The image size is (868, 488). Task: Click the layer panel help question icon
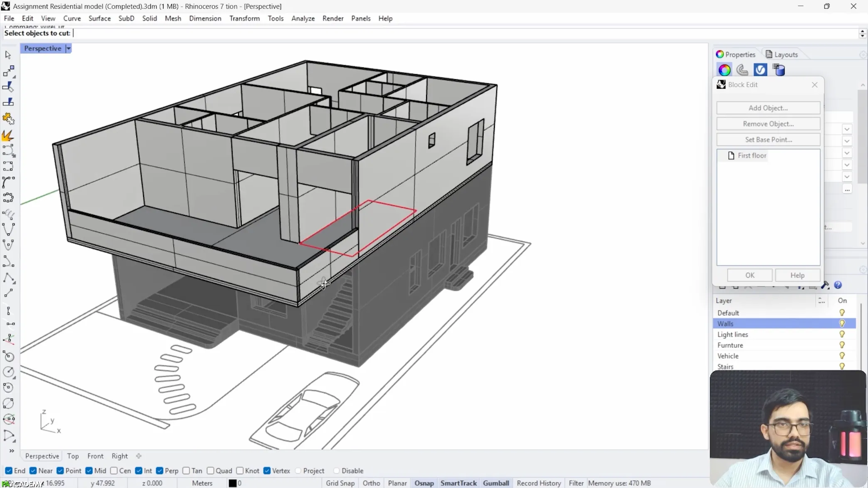point(838,285)
